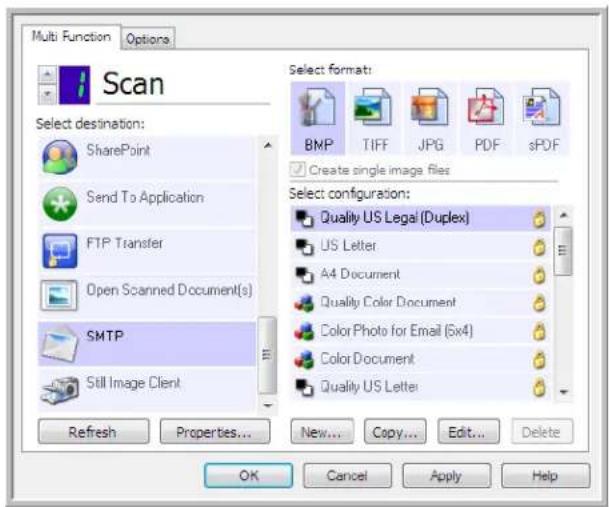Image resolution: width=609 pixels, height=507 pixels.
Task: Select Send To Application destination
Action: pyautogui.click(x=147, y=204)
